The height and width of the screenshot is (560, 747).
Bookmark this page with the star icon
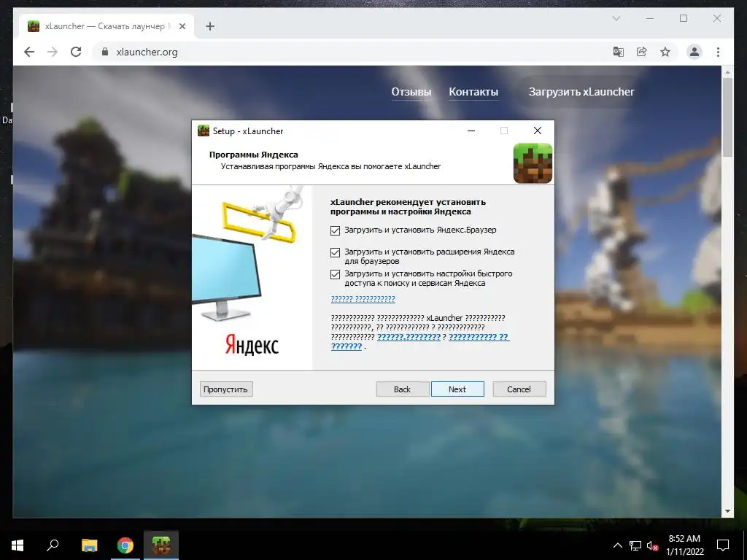click(665, 52)
